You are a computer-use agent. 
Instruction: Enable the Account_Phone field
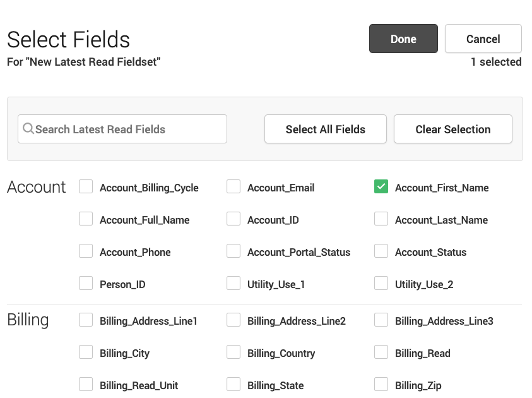(86, 251)
